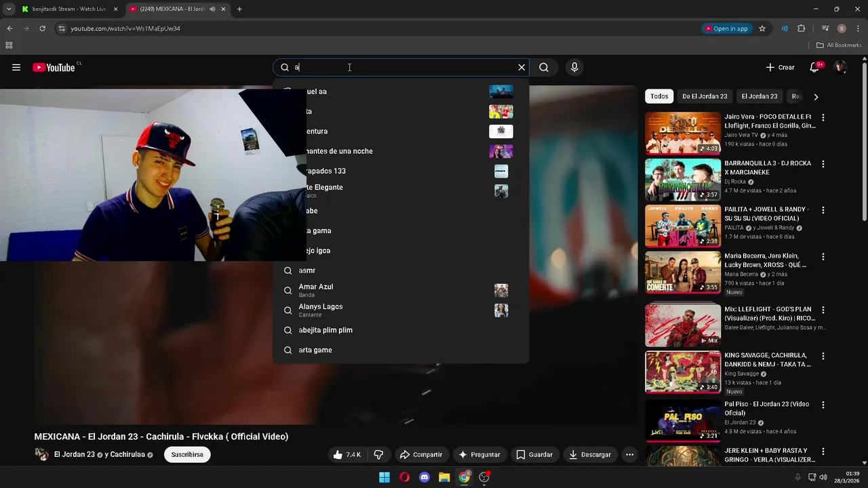The image size is (868, 488).
Task: Click the Compartir share button
Action: click(x=421, y=455)
